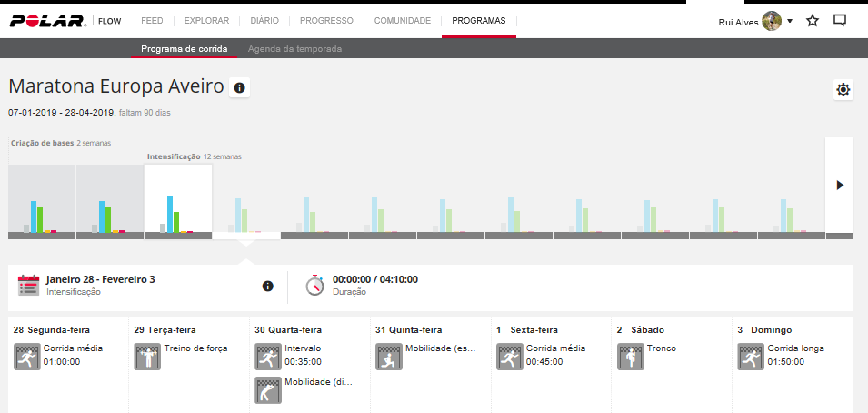
Task: Open Monday's Corrida média running icon
Action: [x=25, y=357]
